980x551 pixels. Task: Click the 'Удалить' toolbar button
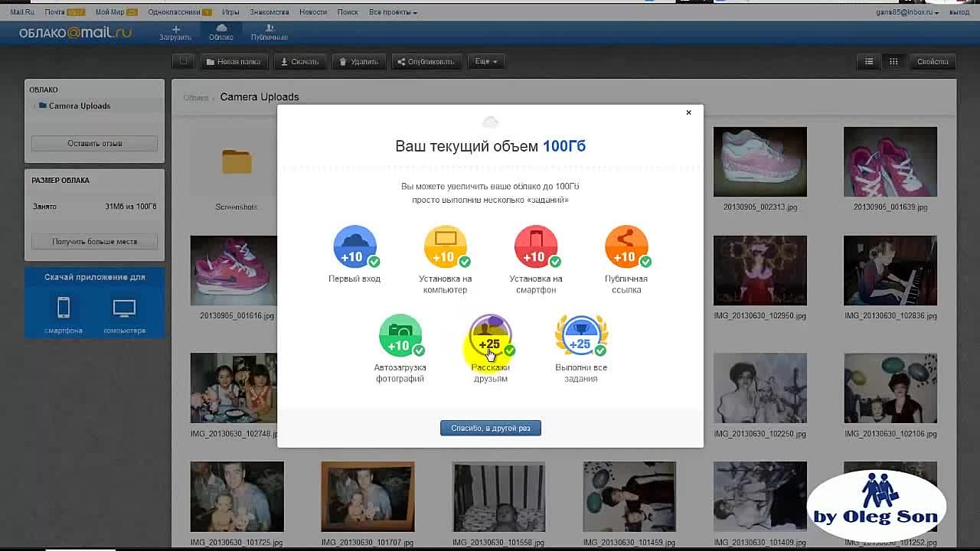pos(359,61)
